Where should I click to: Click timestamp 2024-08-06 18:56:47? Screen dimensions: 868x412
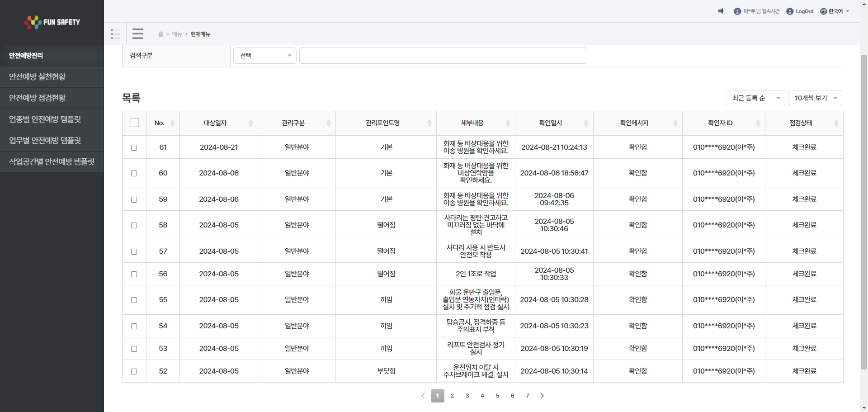tap(554, 173)
